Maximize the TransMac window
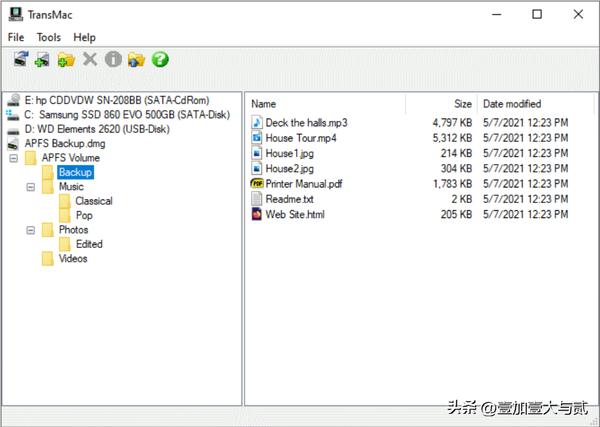 [x=537, y=14]
